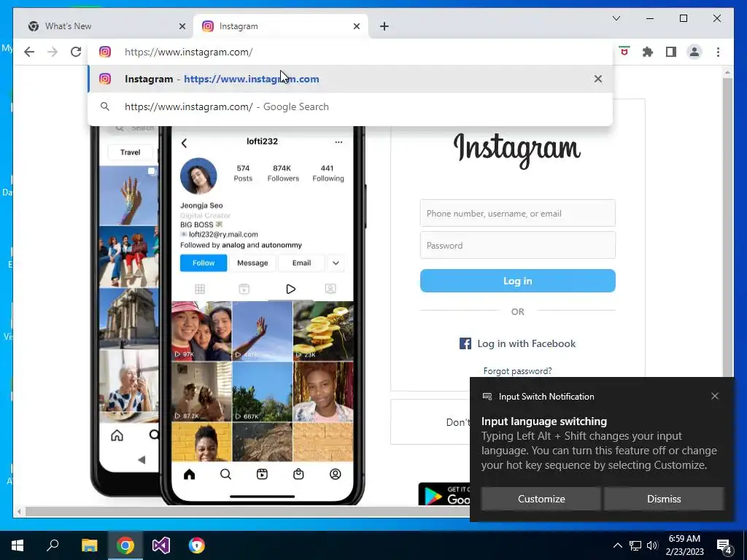
Task: Open the Windows Start menu
Action: [x=18, y=545]
